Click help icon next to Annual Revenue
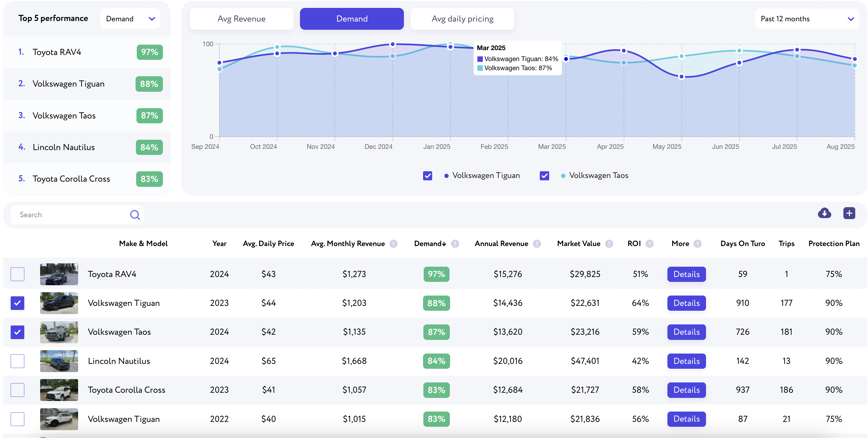The image size is (868, 438). coord(537,244)
